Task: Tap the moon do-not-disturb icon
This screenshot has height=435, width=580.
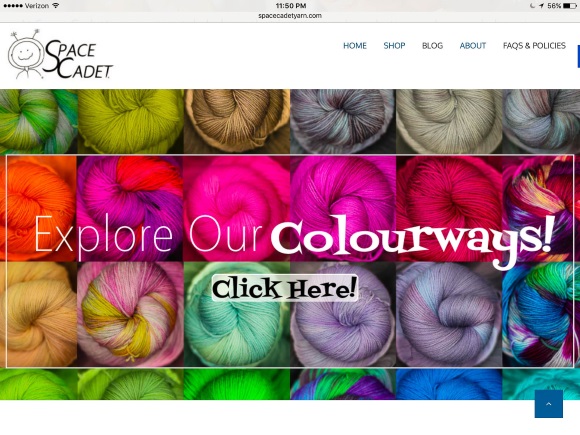Action: 532,6
